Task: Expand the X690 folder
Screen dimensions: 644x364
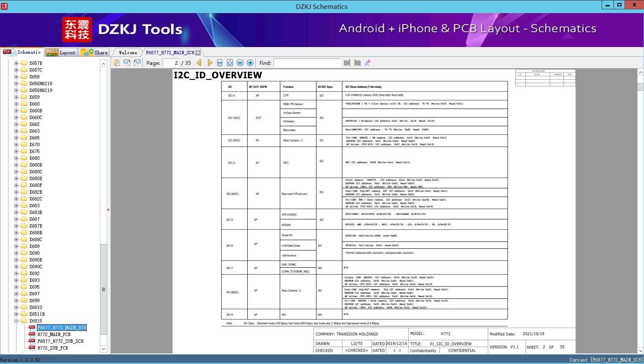Action: tap(17, 253)
